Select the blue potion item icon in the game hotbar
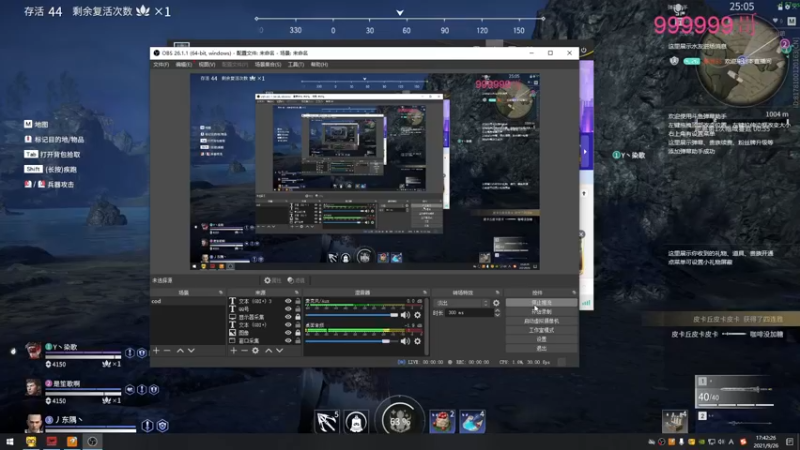This screenshot has height=450, width=800. [x=472, y=421]
